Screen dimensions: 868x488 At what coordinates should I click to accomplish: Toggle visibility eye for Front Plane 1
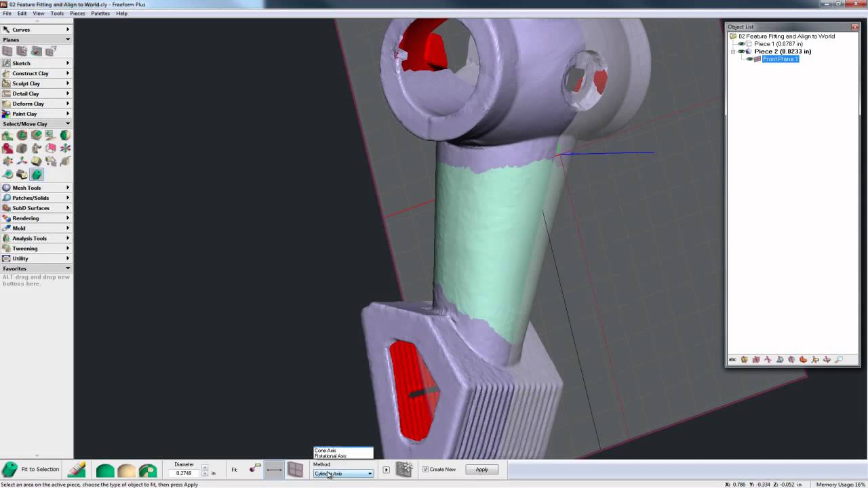click(750, 59)
